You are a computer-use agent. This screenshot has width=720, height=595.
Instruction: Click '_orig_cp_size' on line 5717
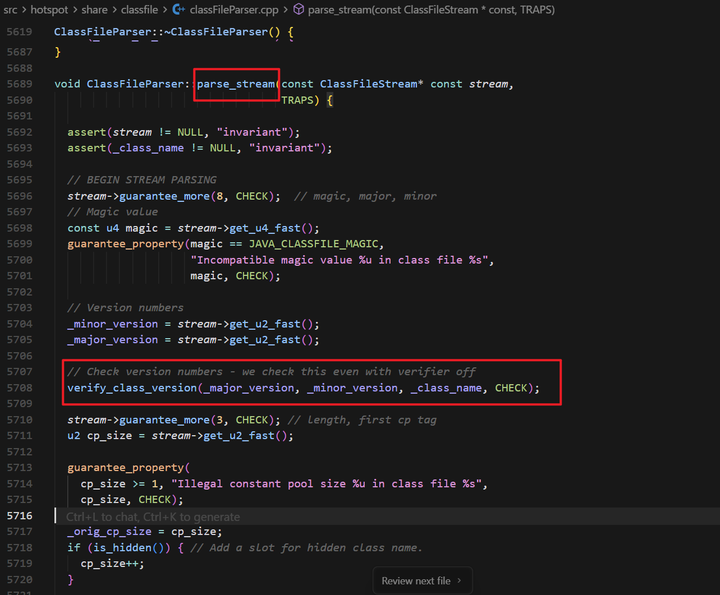tap(110, 532)
